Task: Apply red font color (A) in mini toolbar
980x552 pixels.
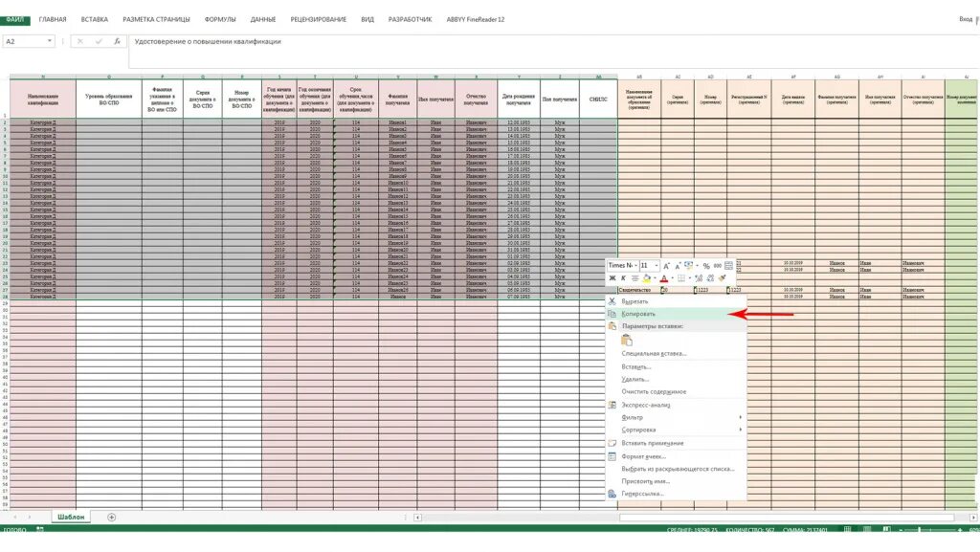Action: click(664, 278)
